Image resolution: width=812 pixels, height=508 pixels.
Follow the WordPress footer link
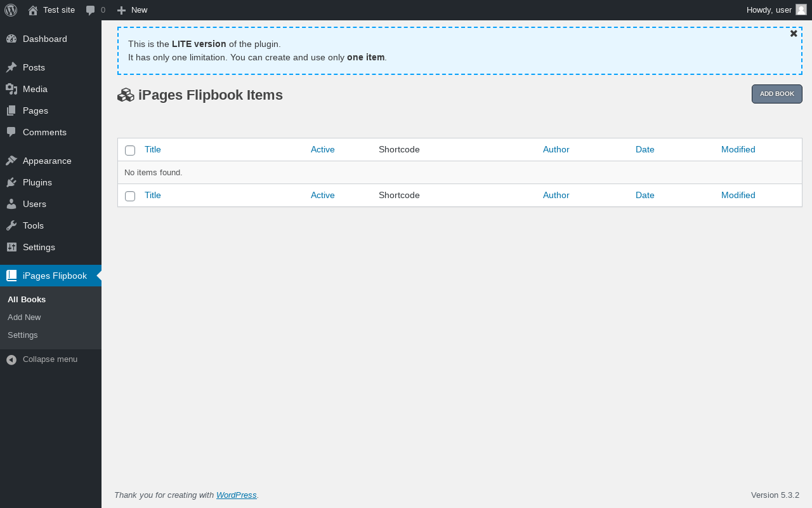point(236,495)
